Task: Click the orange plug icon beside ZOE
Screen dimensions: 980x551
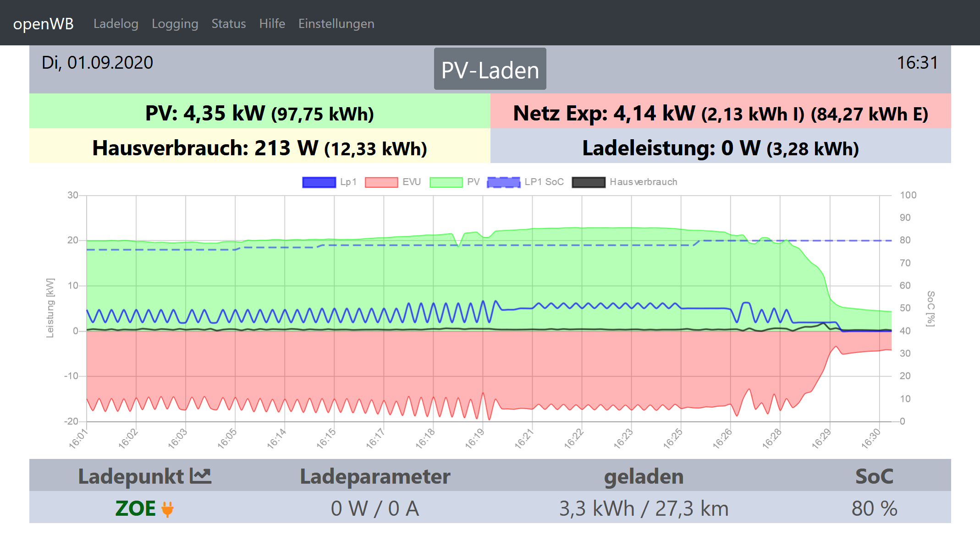Action: point(168,509)
